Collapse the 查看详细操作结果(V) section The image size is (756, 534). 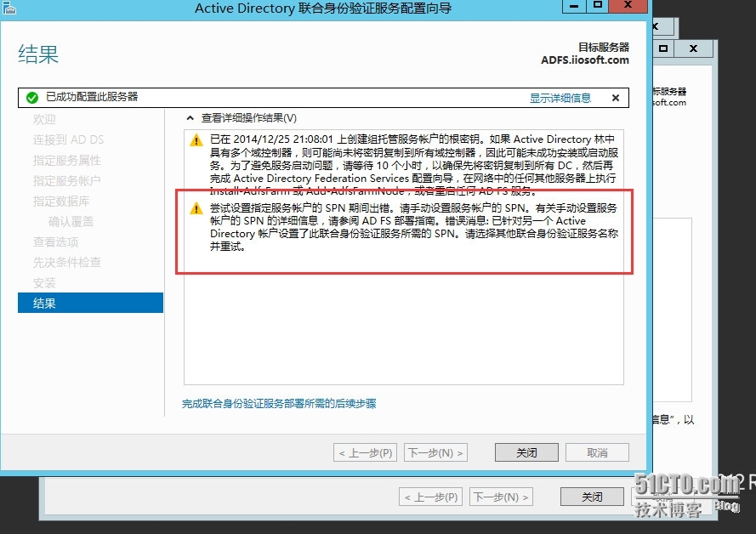pos(190,118)
